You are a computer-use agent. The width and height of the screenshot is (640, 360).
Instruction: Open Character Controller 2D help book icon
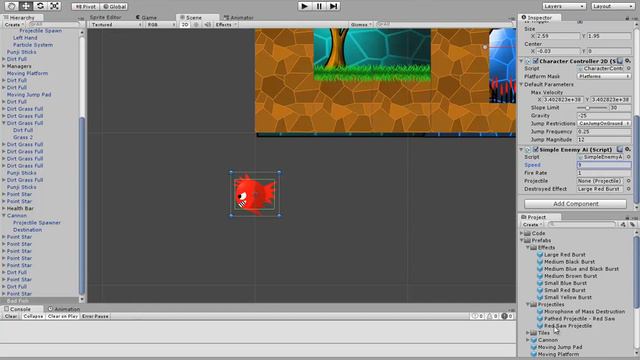(x=620, y=61)
